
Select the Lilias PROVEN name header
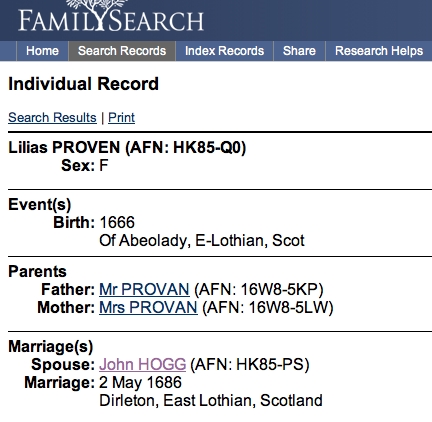point(127,148)
